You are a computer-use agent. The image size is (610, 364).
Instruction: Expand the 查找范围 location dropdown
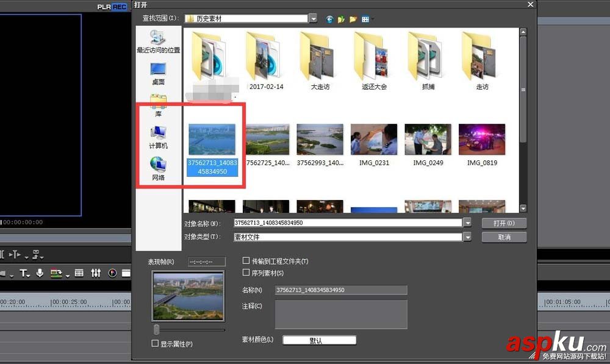313,19
